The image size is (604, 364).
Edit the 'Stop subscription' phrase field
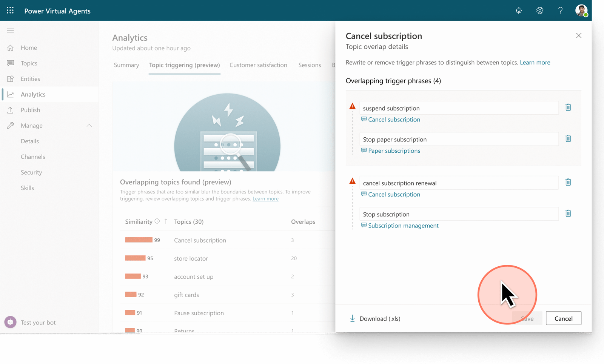pos(459,214)
